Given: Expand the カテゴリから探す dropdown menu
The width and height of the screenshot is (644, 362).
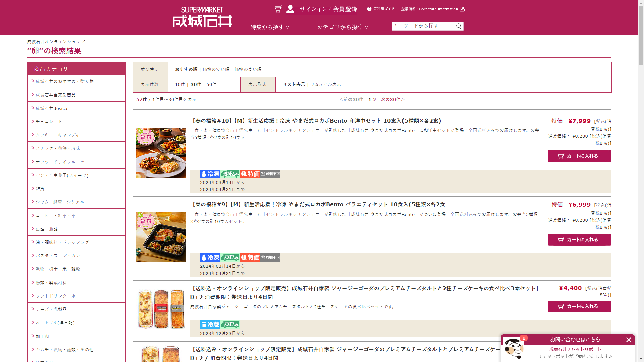Looking at the screenshot, I should click(x=342, y=27).
